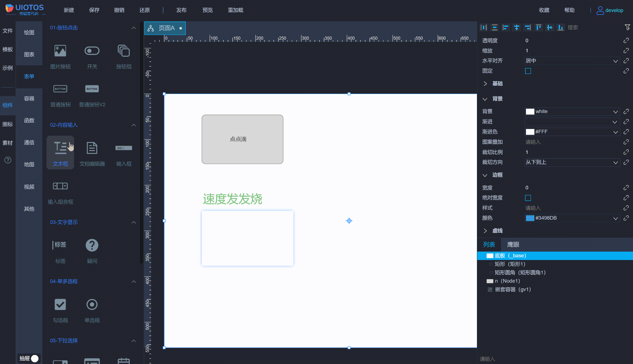Viewport: 633px width, 364px height.
Task: Collapse the 01-按钮点击 component group
Action: pos(133,28)
